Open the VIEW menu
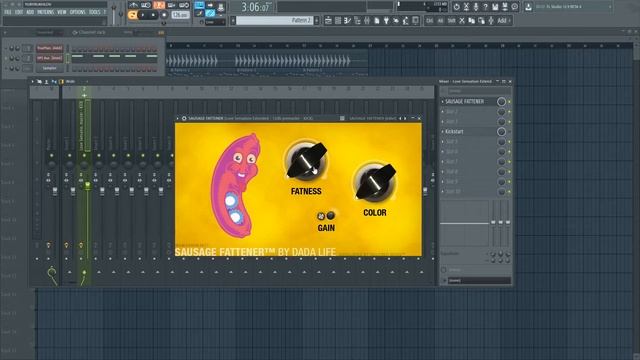This screenshot has width=640, height=360. click(x=62, y=12)
